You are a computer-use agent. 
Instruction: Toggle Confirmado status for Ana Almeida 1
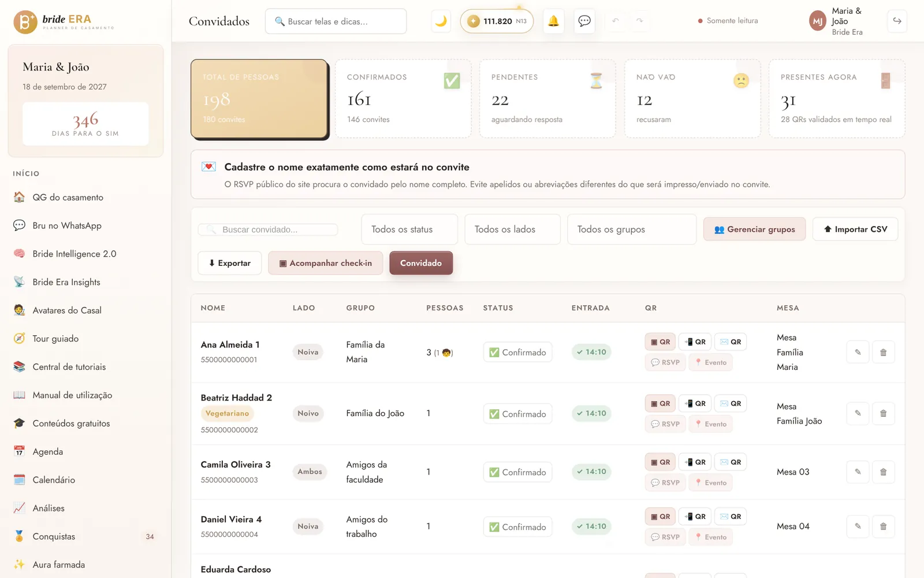[x=517, y=353]
